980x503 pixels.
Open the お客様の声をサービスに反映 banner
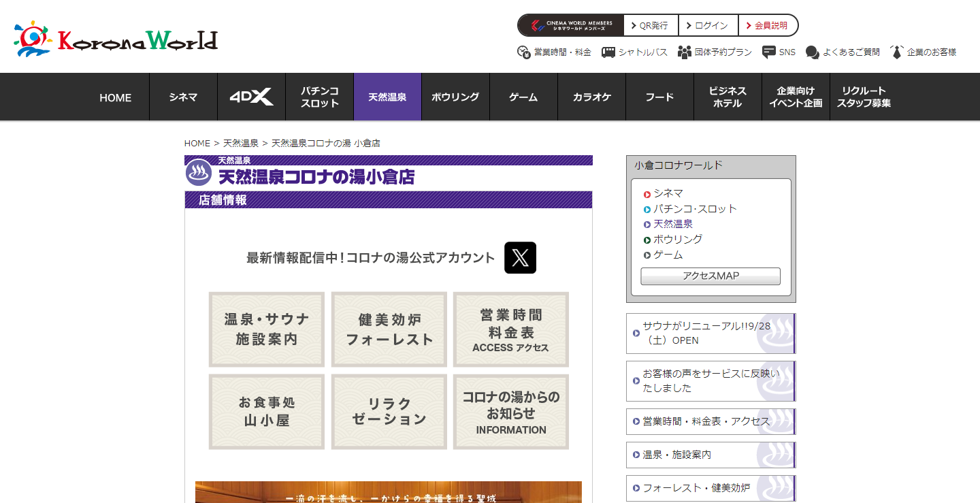coord(710,381)
